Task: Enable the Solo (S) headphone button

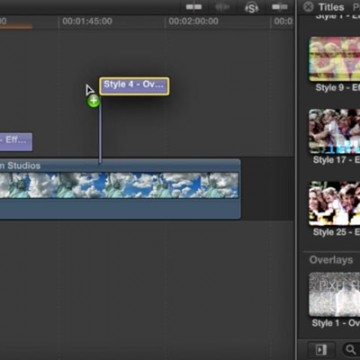Action: pos(251,7)
